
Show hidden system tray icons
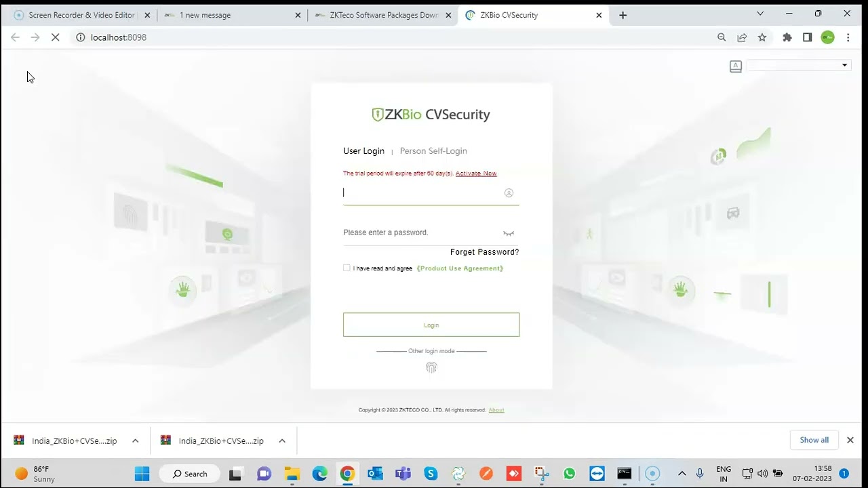click(x=682, y=473)
